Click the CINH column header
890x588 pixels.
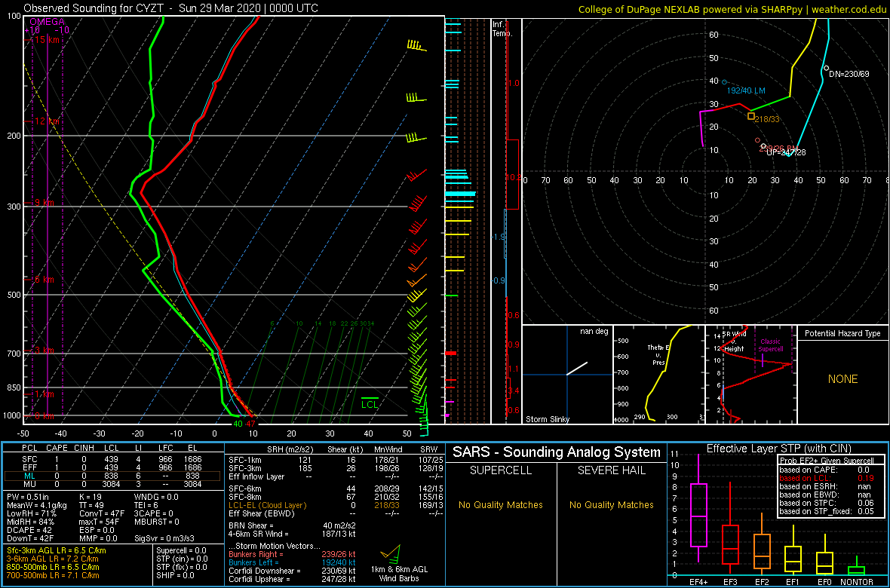85,449
